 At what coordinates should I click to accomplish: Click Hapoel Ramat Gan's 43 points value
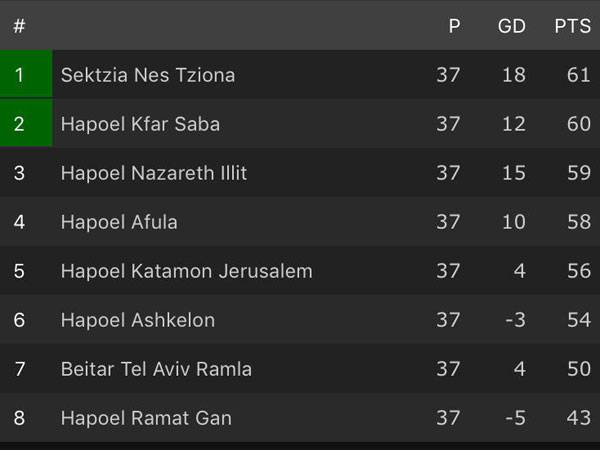[578, 418]
